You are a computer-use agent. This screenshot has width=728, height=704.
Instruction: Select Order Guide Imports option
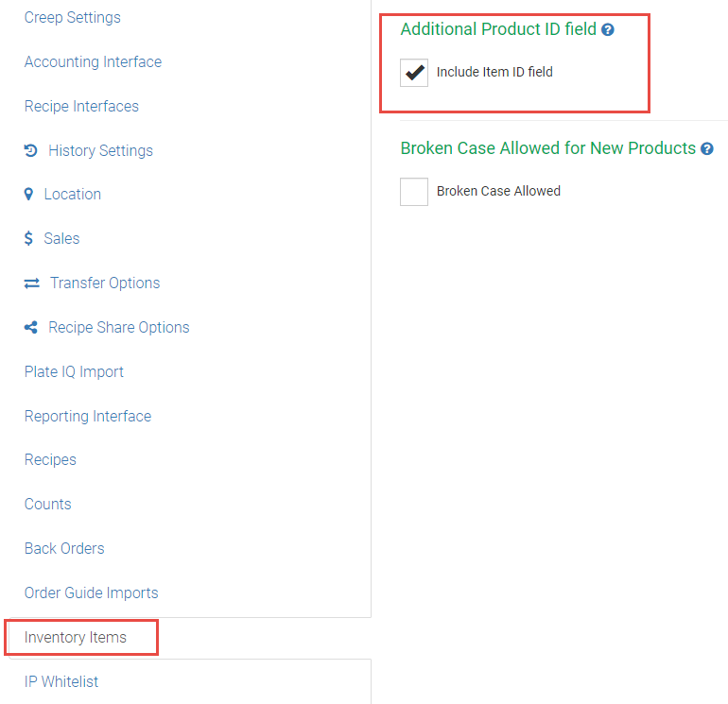click(92, 592)
